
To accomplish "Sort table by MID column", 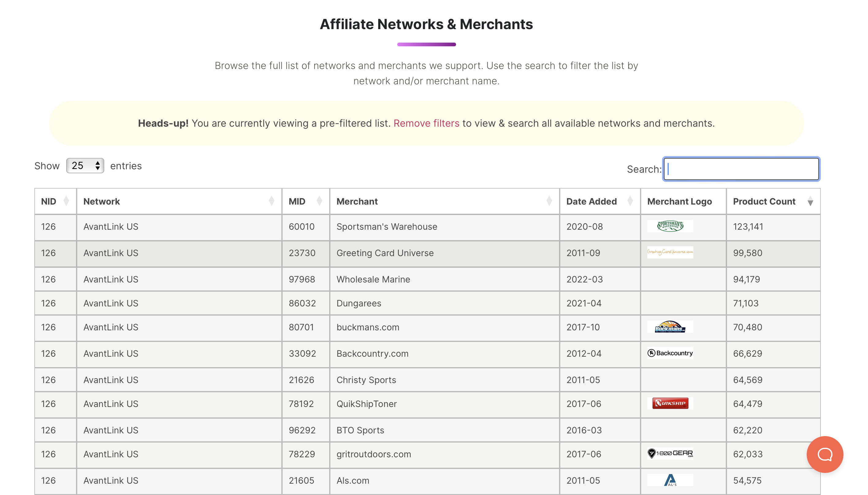I will pyautogui.click(x=306, y=201).
